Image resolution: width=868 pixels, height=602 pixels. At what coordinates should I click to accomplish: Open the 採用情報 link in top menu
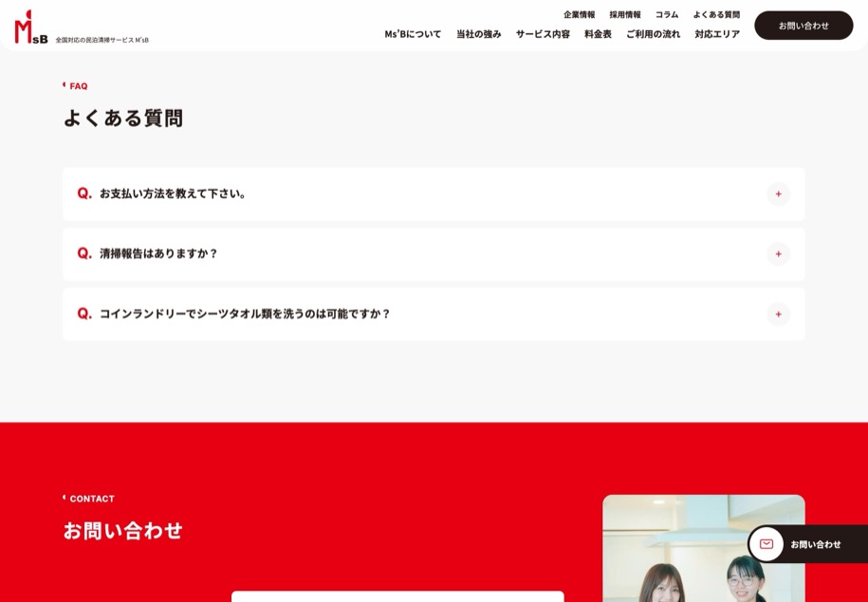pyautogui.click(x=625, y=15)
